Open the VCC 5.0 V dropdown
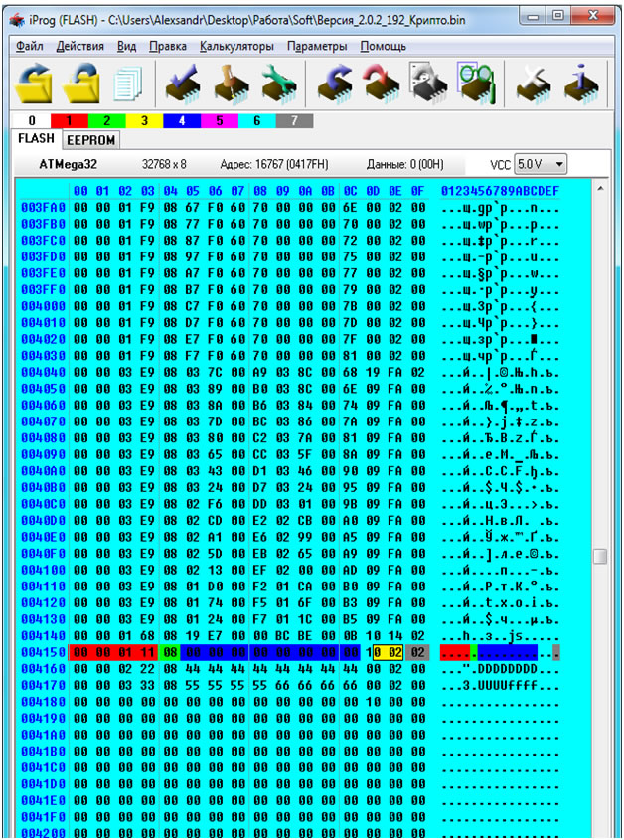This screenshot has width=624, height=840. click(x=541, y=164)
